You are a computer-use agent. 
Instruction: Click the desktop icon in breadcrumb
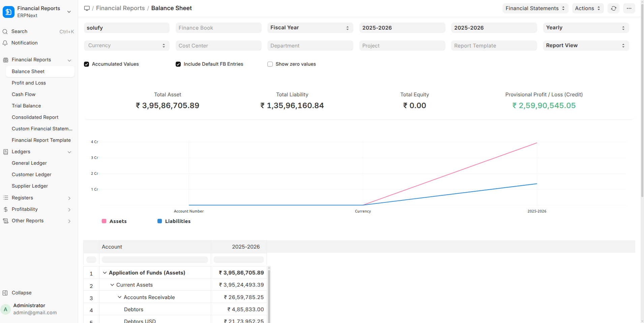[x=87, y=8]
